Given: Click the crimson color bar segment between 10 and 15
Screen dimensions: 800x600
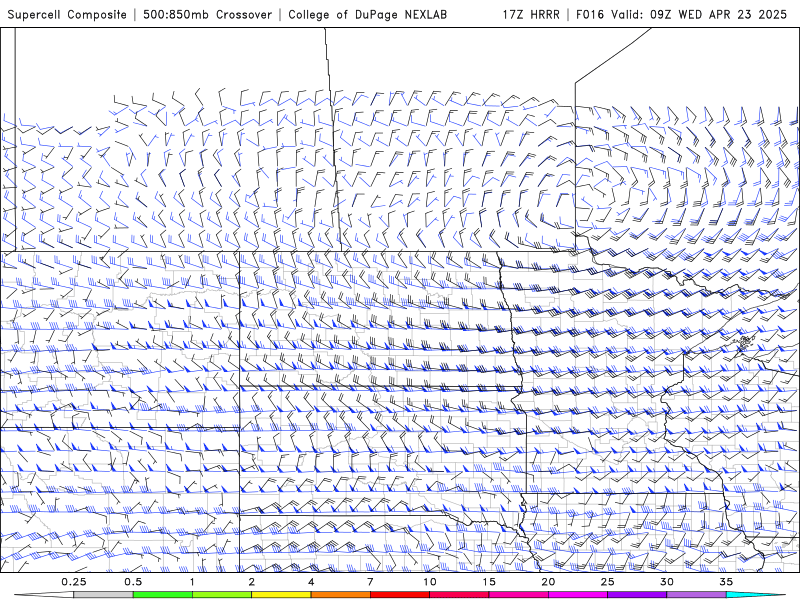Looking at the screenshot, I should point(459,595).
